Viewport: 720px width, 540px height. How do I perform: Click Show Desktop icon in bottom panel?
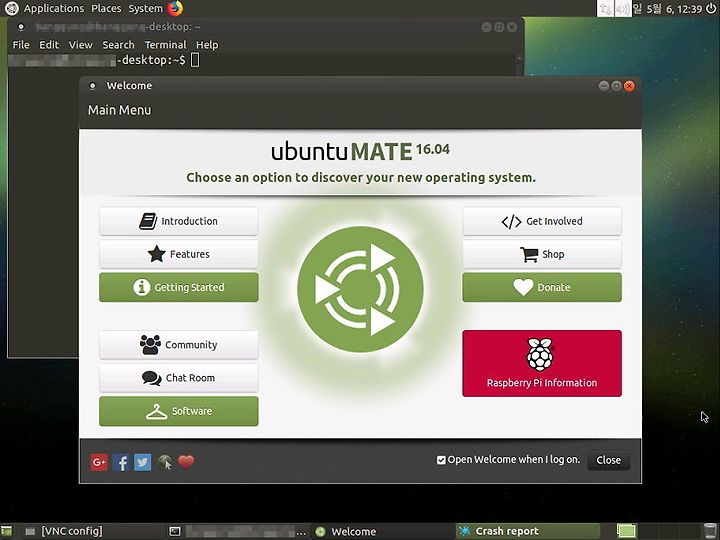click(7, 531)
